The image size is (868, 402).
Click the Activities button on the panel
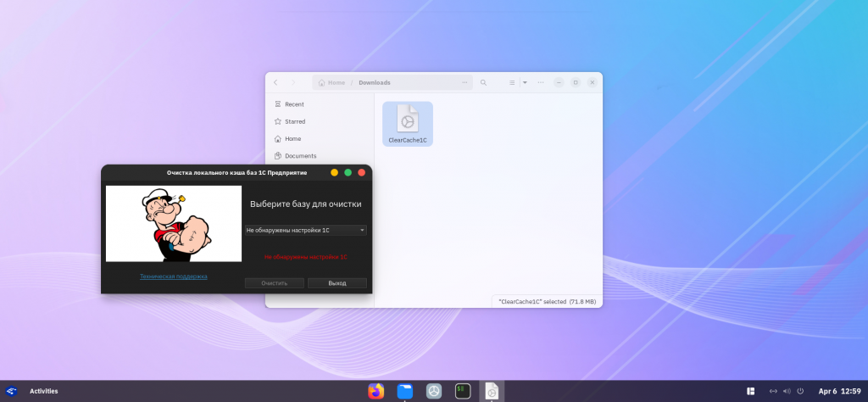(x=44, y=391)
